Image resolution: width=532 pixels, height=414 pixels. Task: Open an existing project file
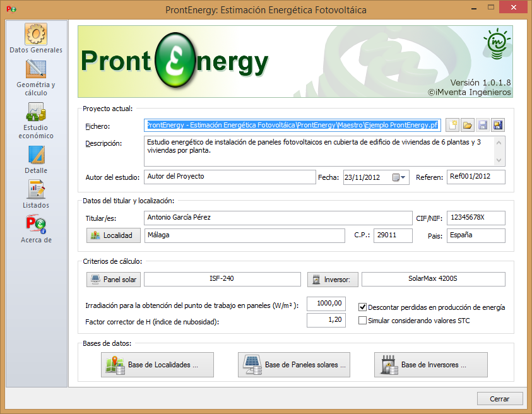[x=468, y=125]
